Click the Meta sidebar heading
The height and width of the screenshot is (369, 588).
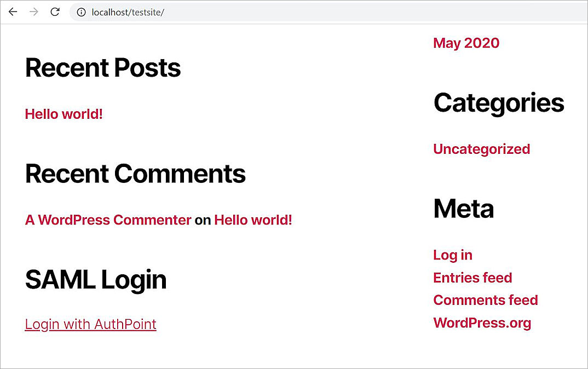[463, 209]
